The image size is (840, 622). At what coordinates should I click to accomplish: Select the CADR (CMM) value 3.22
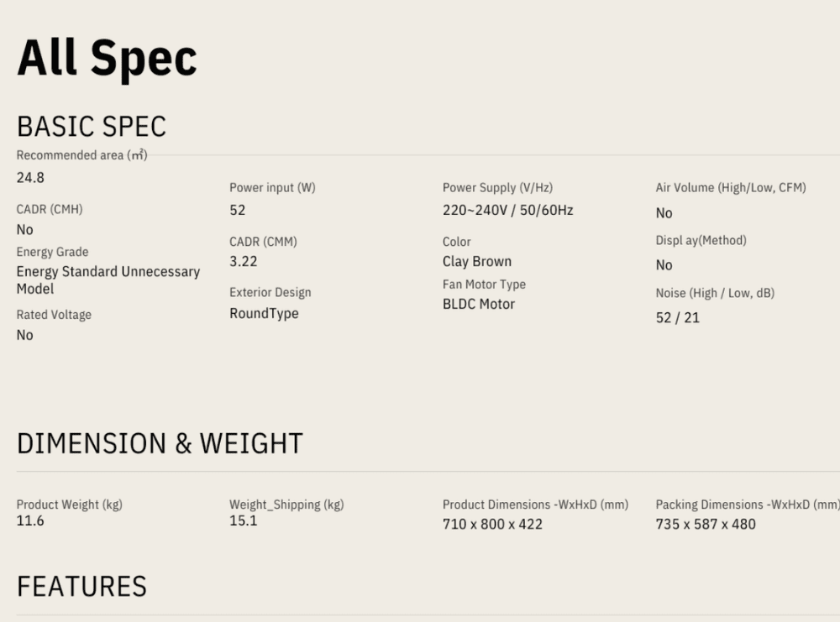pos(243,261)
